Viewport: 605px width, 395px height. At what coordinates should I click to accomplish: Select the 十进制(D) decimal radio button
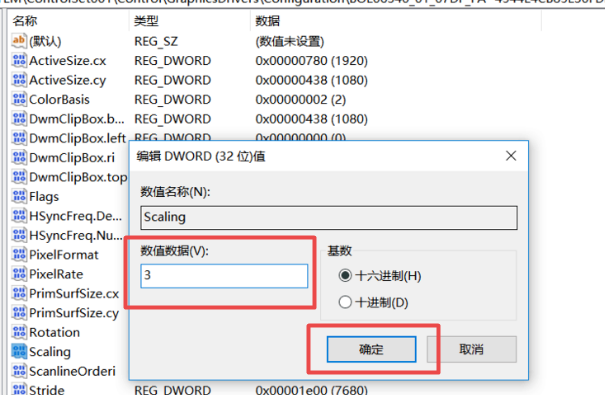345,302
